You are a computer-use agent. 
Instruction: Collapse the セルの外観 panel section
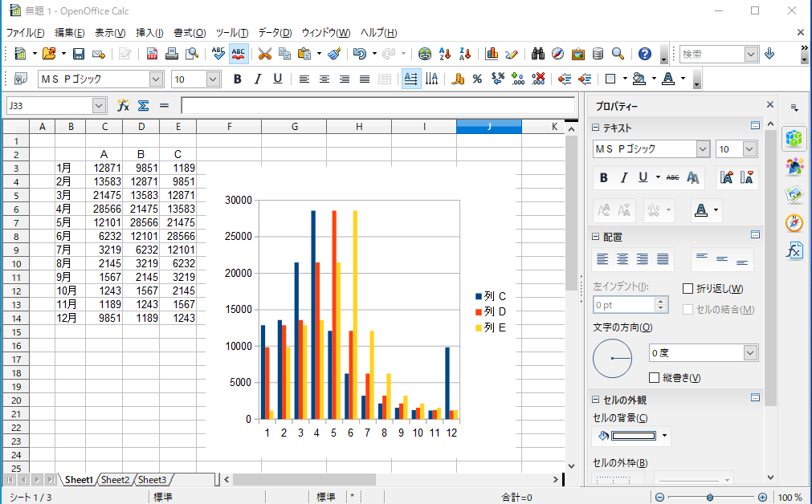pyautogui.click(x=595, y=400)
